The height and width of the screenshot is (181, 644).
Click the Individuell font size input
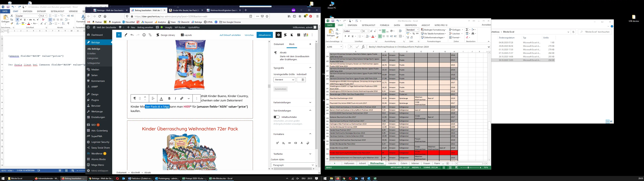click(x=301, y=79)
